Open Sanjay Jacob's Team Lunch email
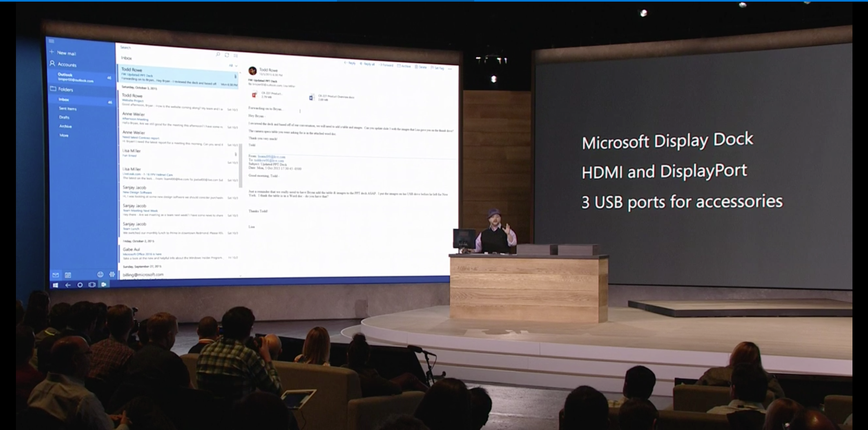 point(179,228)
